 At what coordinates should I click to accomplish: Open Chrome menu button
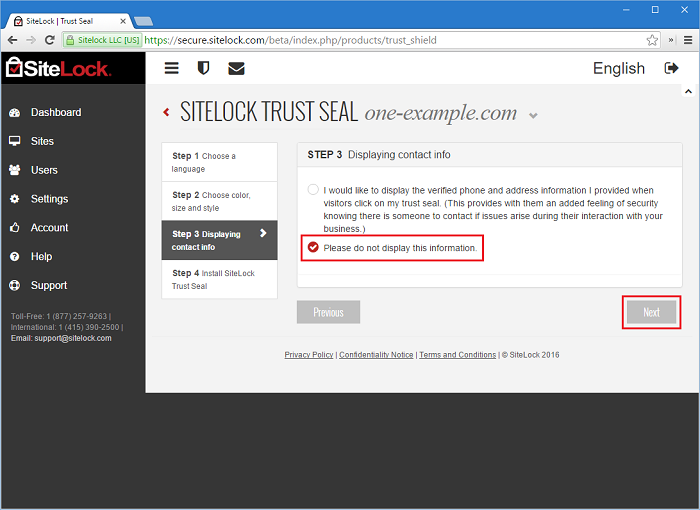click(x=688, y=40)
